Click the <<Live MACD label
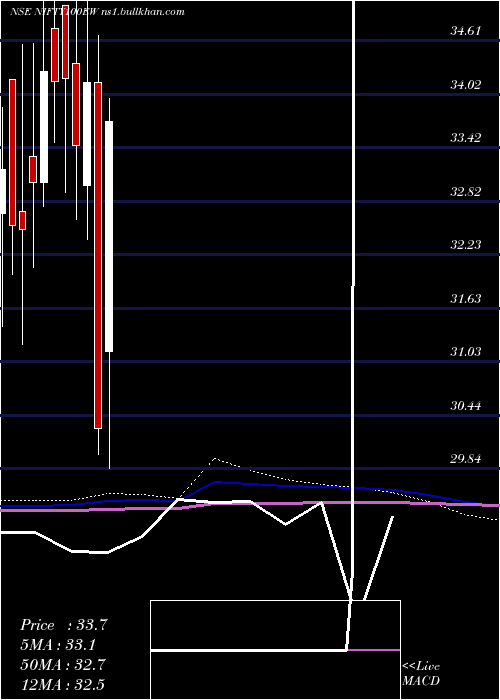This screenshot has width=500, height=700. pyautogui.click(x=421, y=674)
